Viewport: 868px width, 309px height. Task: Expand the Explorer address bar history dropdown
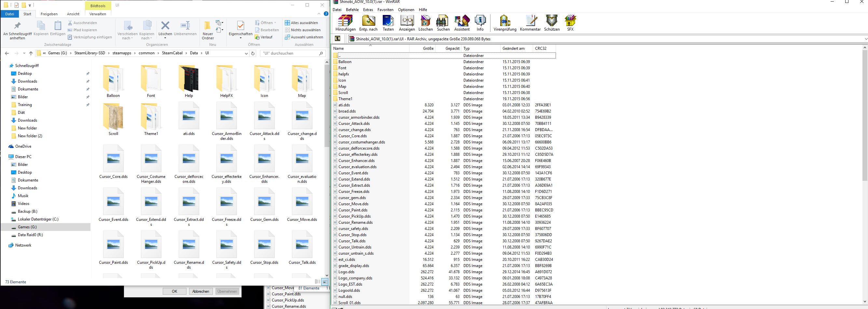tap(246, 53)
